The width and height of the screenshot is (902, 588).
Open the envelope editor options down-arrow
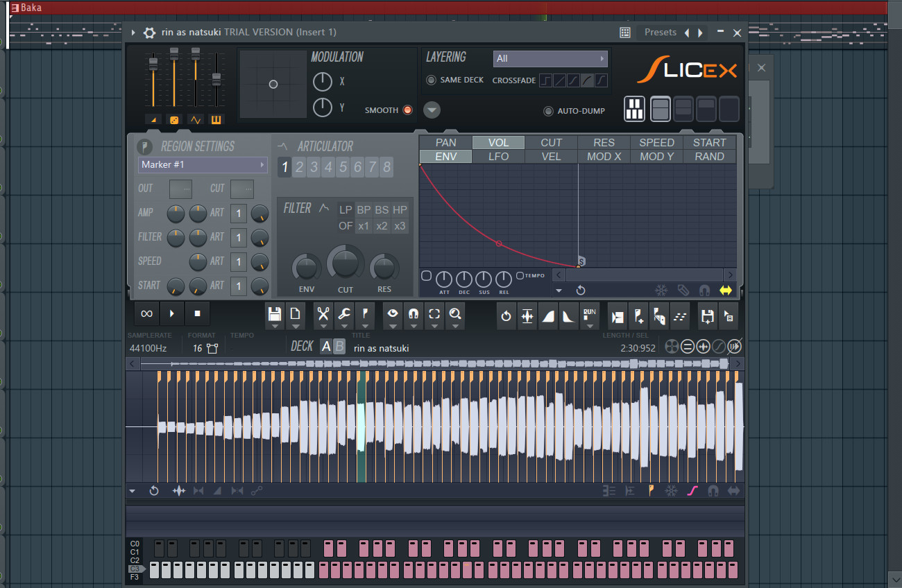pyautogui.click(x=559, y=291)
